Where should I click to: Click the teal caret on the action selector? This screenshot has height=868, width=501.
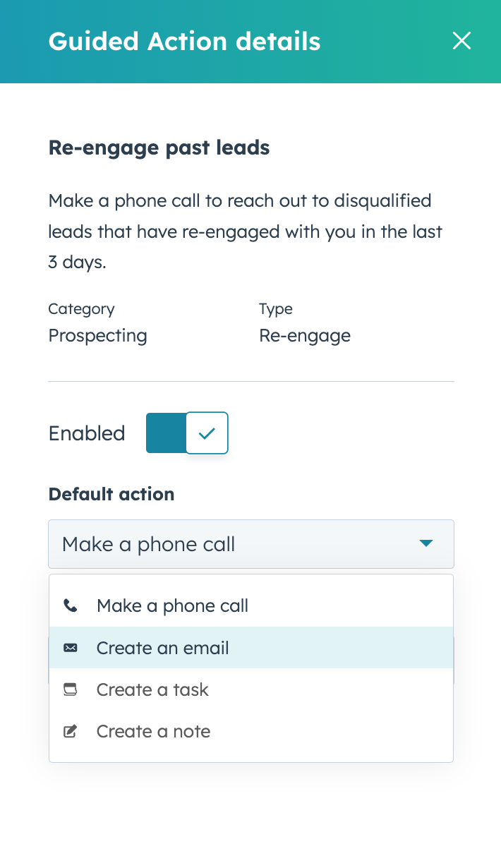tap(426, 543)
